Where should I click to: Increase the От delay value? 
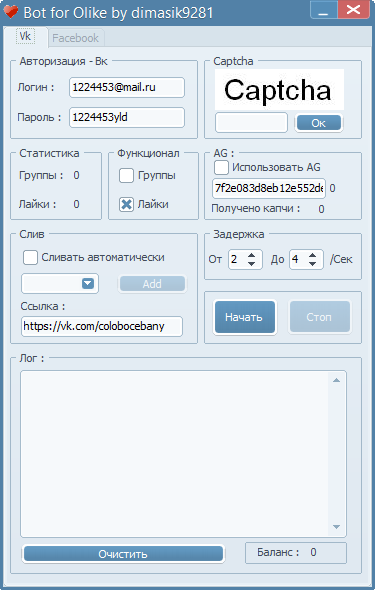pos(252,255)
